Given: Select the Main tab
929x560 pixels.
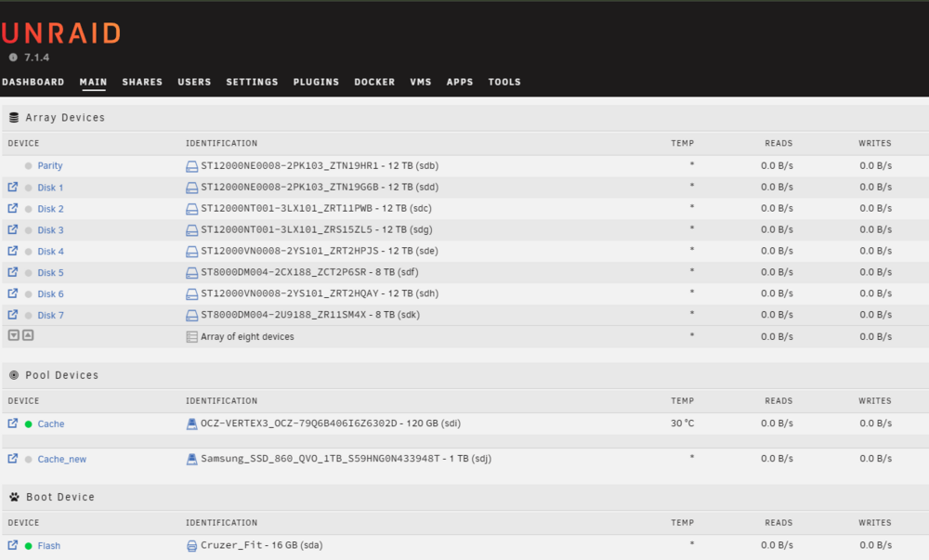Looking at the screenshot, I should (94, 83).
